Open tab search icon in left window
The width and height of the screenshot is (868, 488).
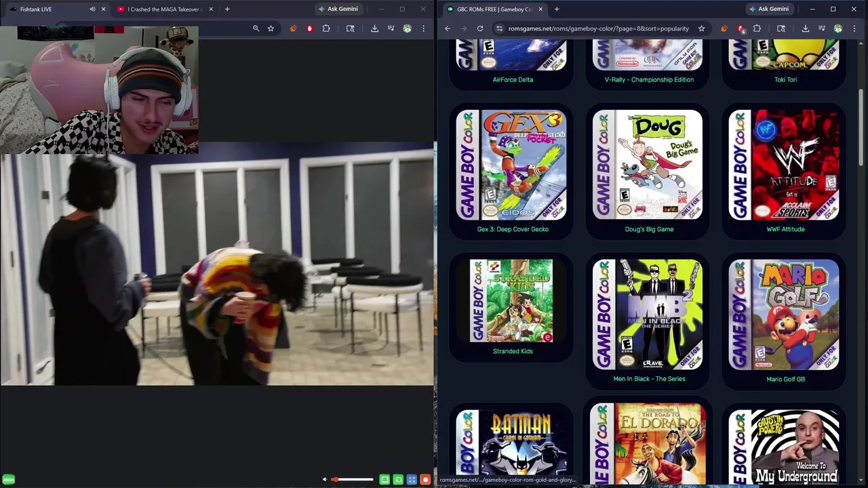350,28
